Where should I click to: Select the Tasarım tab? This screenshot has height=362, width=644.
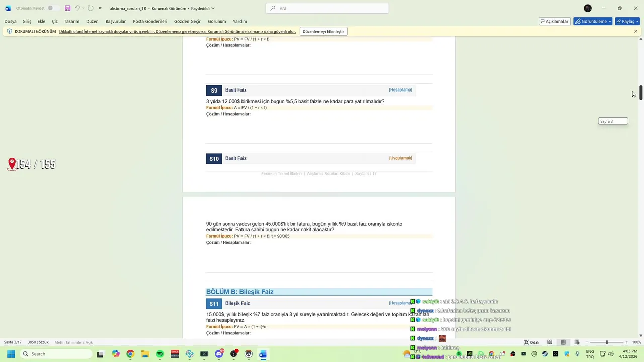(71, 21)
